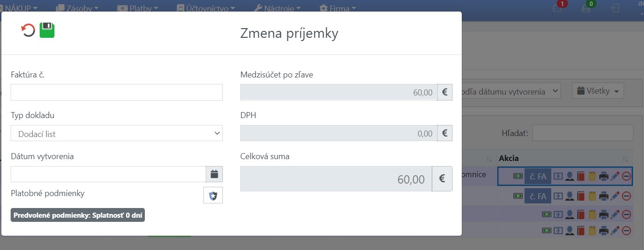
Task: Open the calendar picker for Dátum vytvorenia
Action: pos(214,174)
